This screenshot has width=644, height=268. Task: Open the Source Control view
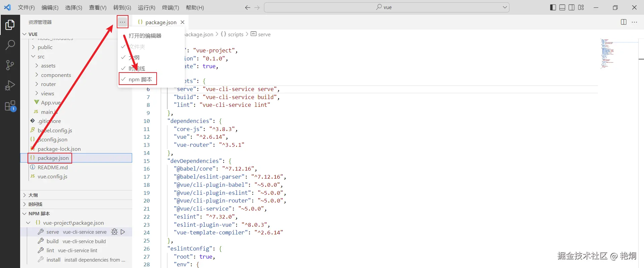point(10,65)
